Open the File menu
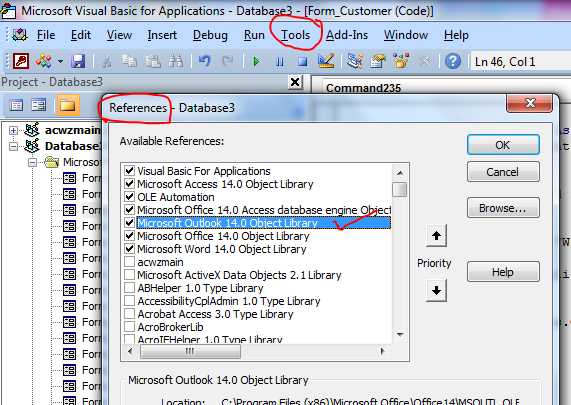The image size is (571, 405). (x=46, y=35)
